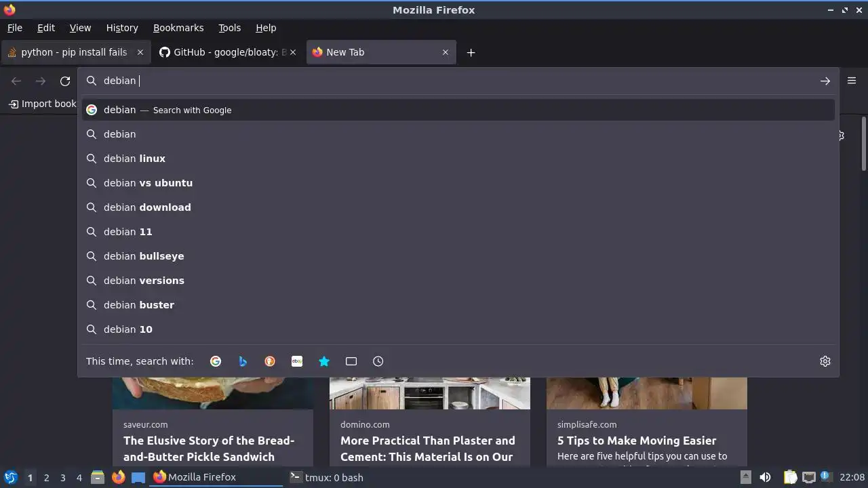868x488 pixels.
Task: Open Firefox application hamburger menu
Action: point(852,81)
